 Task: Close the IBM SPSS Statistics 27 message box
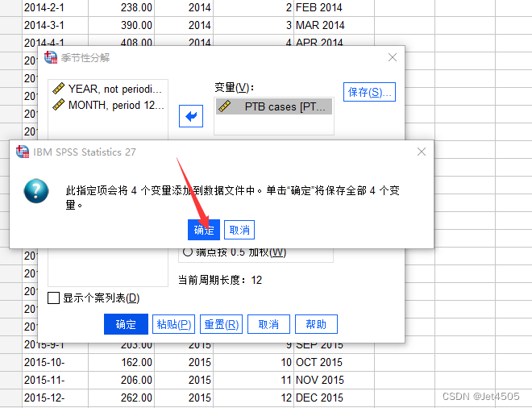tap(422, 152)
